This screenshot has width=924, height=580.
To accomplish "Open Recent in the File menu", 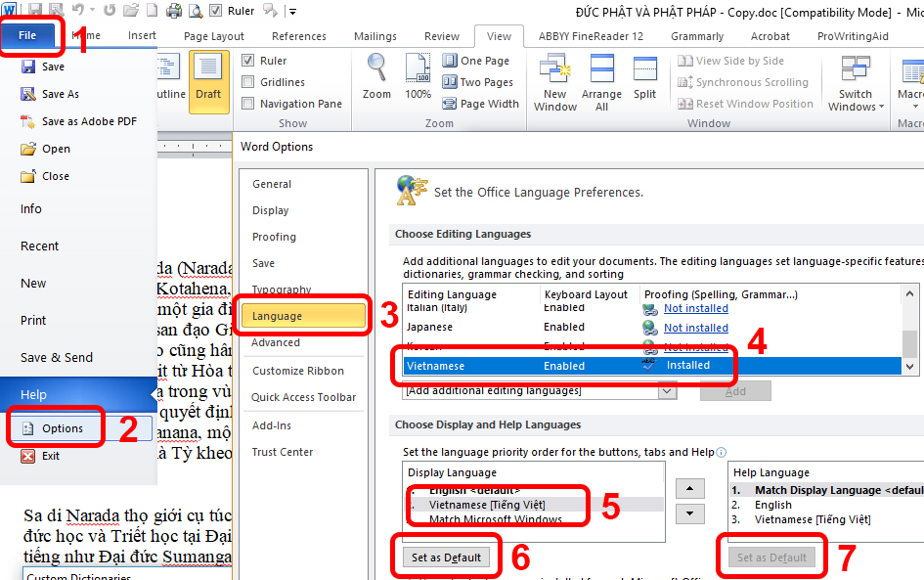I will pyautogui.click(x=39, y=246).
